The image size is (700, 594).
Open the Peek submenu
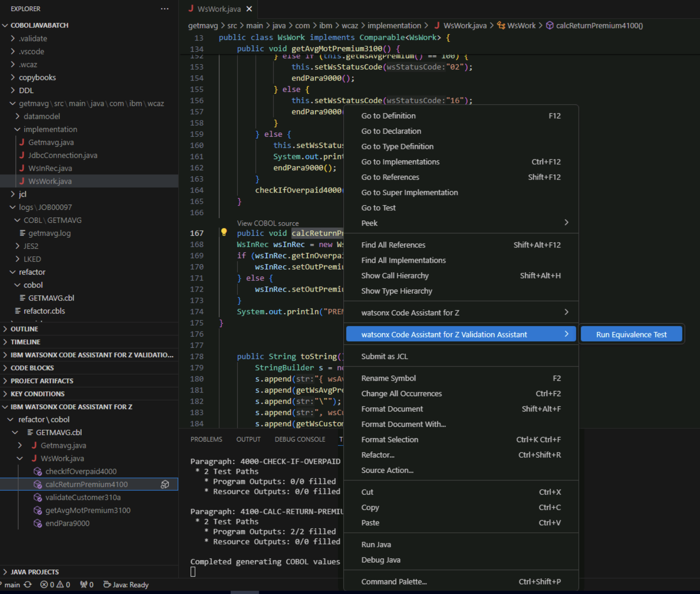tap(461, 223)
